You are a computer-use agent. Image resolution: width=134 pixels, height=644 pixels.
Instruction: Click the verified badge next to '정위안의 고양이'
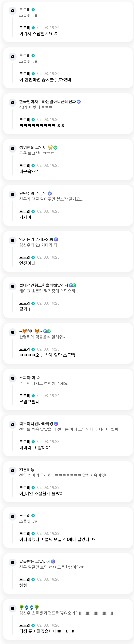(x=56, y=148)
